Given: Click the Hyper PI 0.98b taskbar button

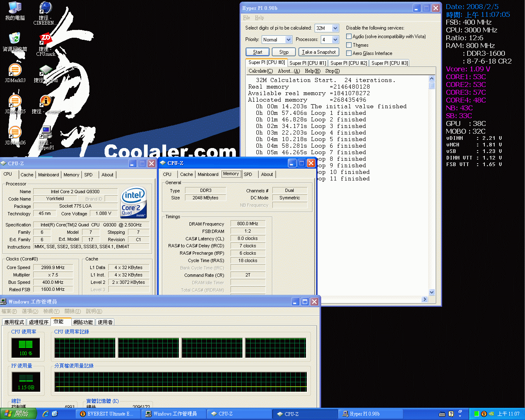Looking at the screenshot, I should coord(371,414).
